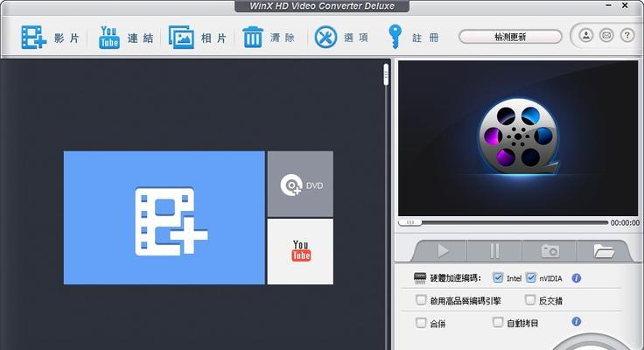Minimize the WinX HD Video Converter window
644x350 pixels.
[609, 5]
